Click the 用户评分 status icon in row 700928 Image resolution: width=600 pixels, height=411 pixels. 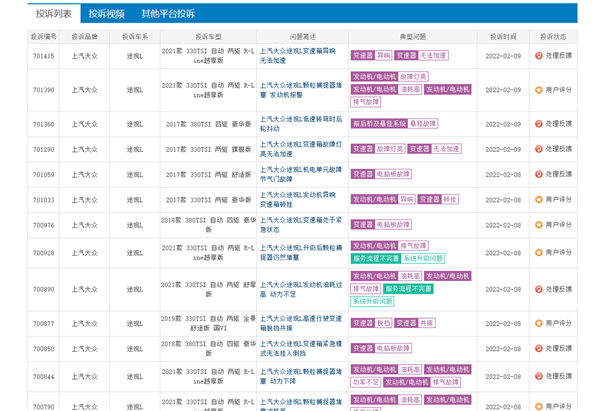539,253
